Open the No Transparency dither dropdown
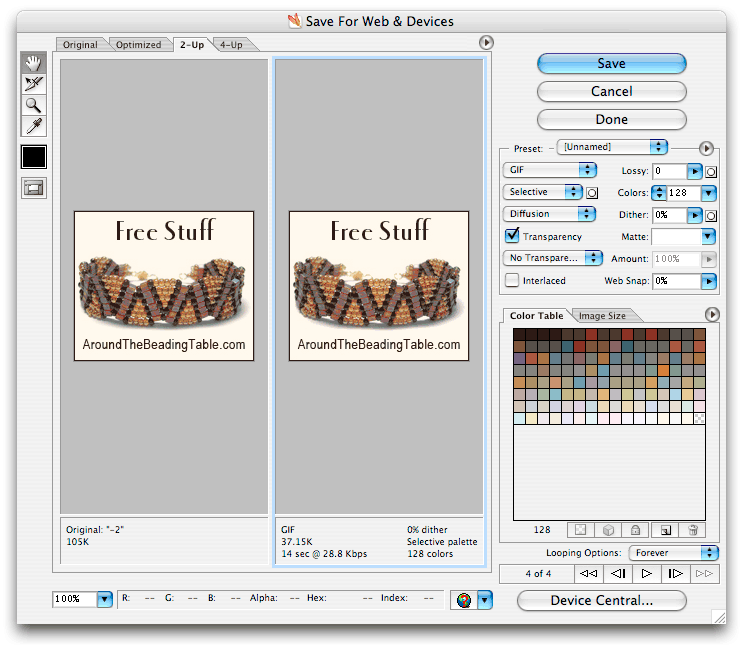The width and height of the screenshot is (743, 645). [553, 258]
